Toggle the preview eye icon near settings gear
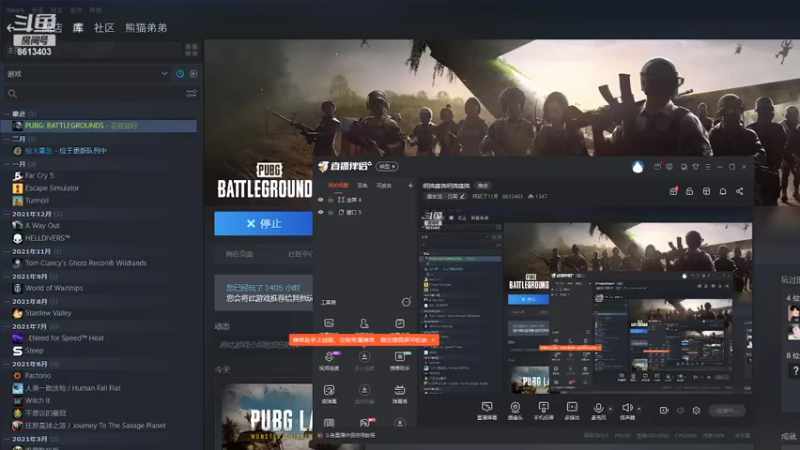The height and width of the screenshot is (450, 800). pos(680,410)
